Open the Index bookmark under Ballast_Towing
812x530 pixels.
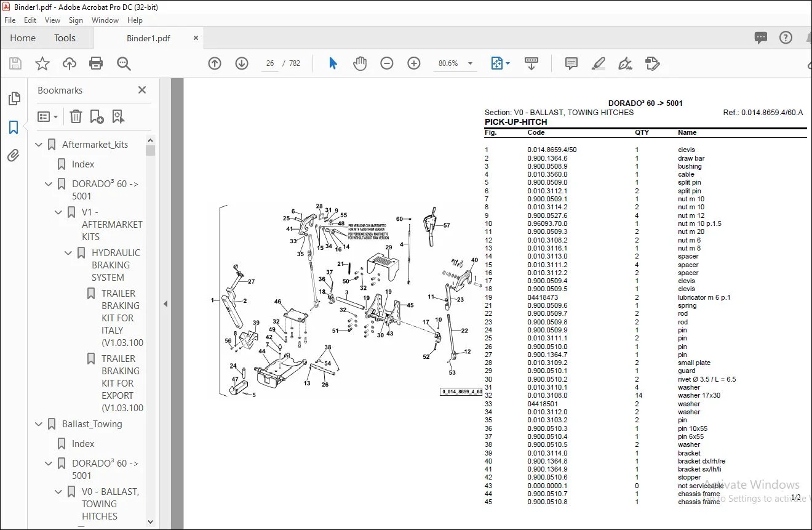coord(83,444)
